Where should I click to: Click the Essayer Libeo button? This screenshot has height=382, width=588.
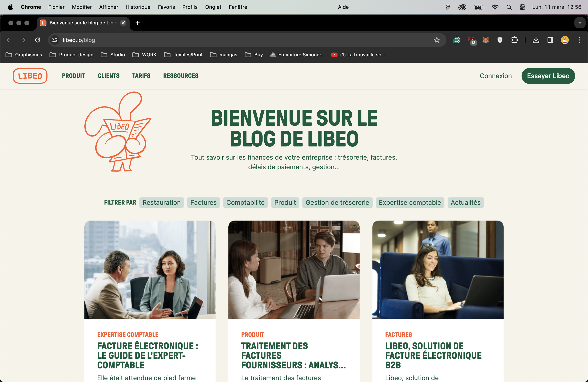tap(548, 76)
